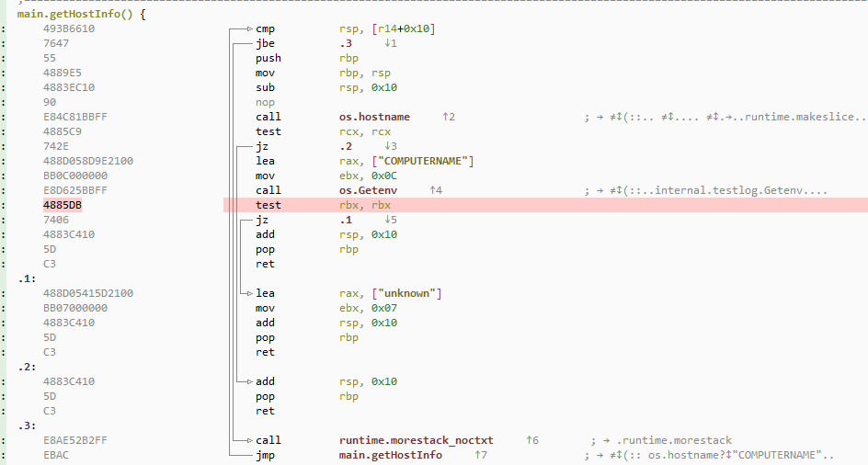Viewport: 868px width, 465px height.
Task: Click the sub mnemonic
Action: point(265,87)
